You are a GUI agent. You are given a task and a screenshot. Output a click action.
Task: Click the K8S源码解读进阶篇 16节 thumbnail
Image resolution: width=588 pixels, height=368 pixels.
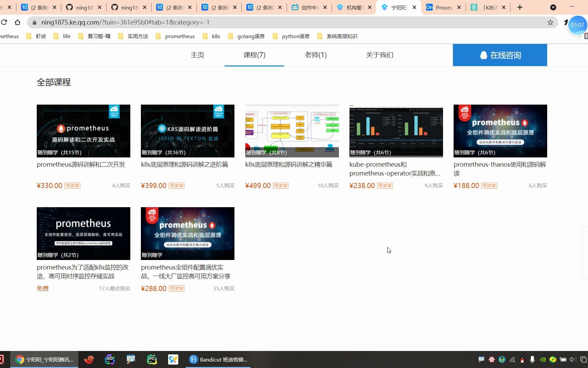click(x=187, y=131)
